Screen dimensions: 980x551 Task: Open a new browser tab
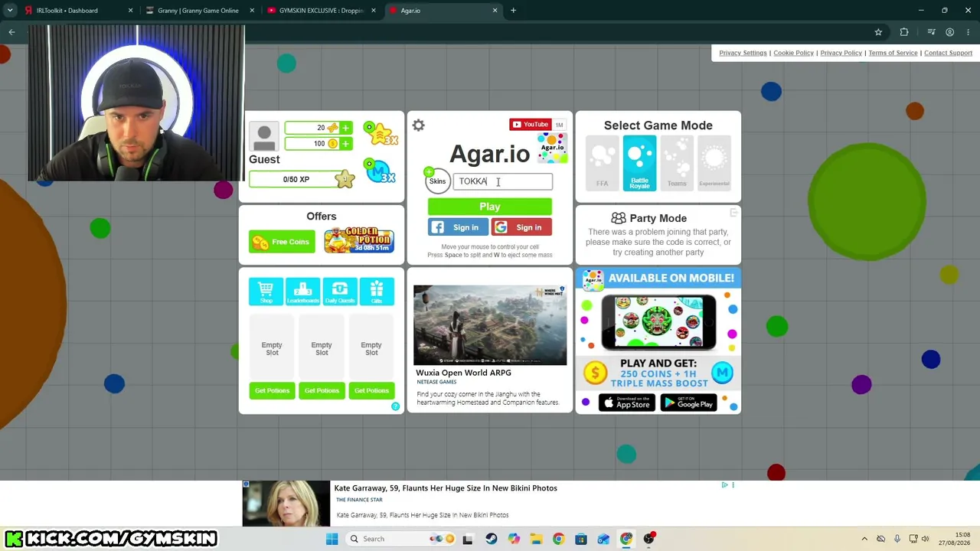[513, 11]
